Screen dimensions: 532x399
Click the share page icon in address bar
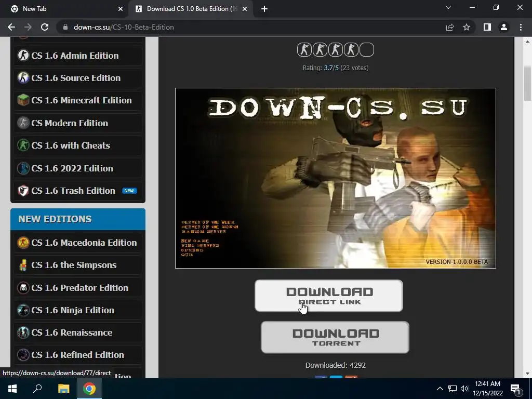click(450, 27)
